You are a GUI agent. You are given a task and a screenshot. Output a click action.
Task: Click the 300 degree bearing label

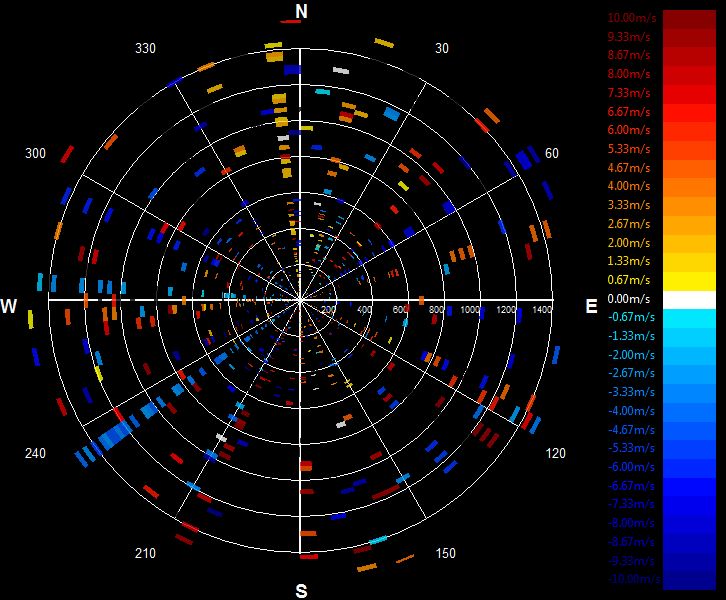tap(35, 153)
